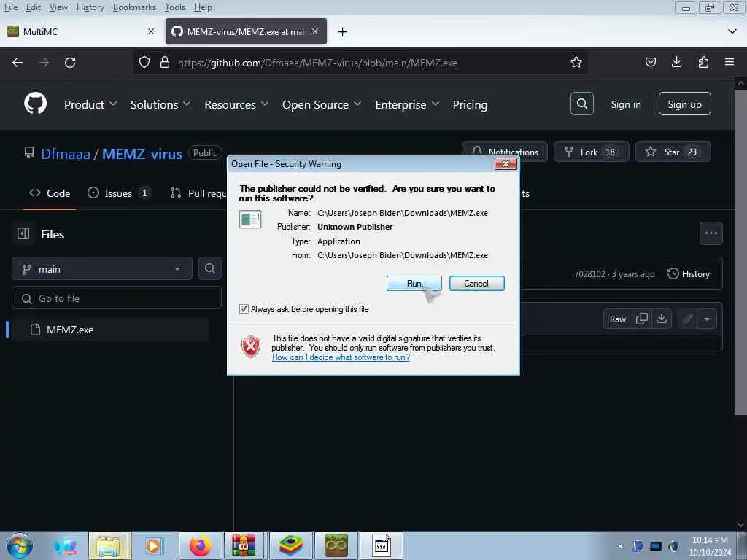This screenshot has width=747, height=560.
Task: Show hidden system tray icons arrow
Action: click(620, 546)
